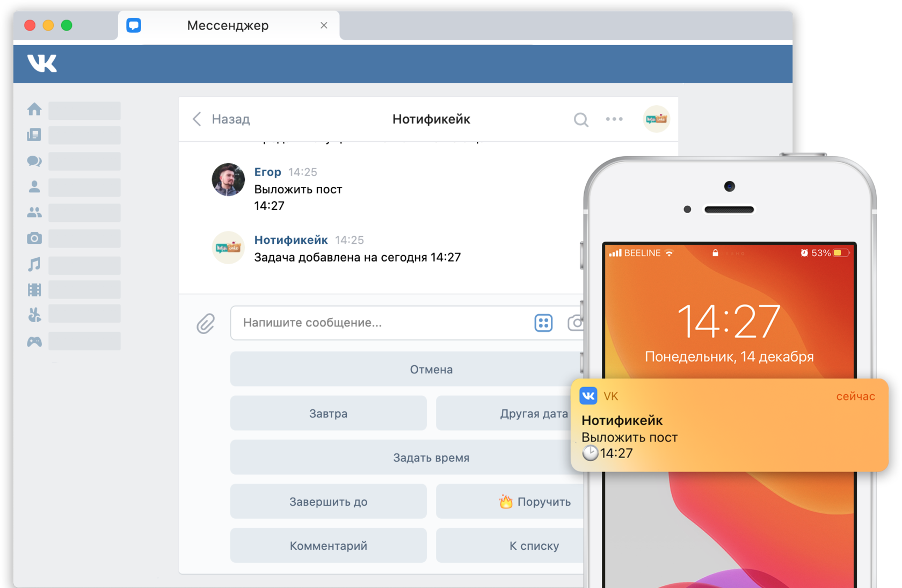Click the Поручить button with fire emoji

pos(510,502)
